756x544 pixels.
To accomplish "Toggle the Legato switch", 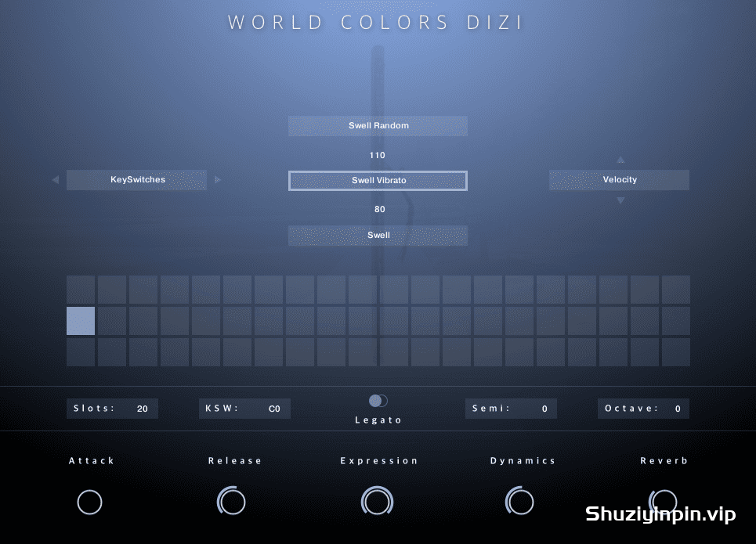I will coord(378,401).
